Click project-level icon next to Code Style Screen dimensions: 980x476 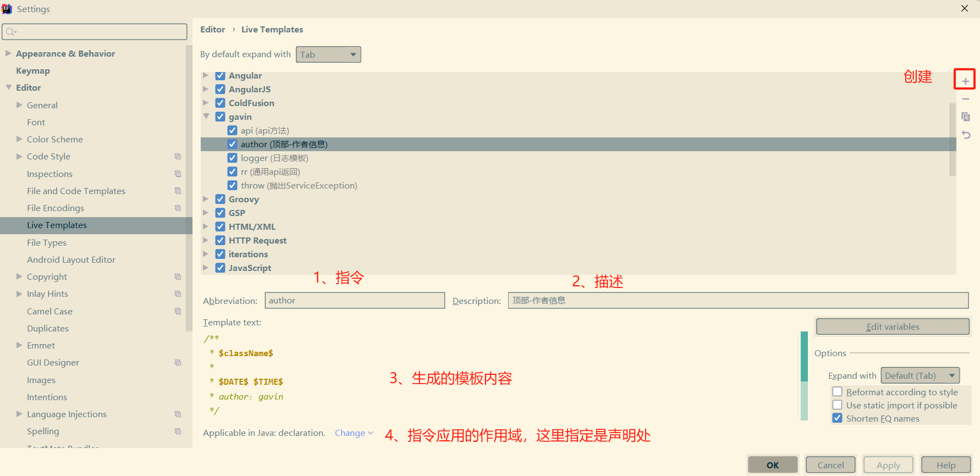point(178,157)
